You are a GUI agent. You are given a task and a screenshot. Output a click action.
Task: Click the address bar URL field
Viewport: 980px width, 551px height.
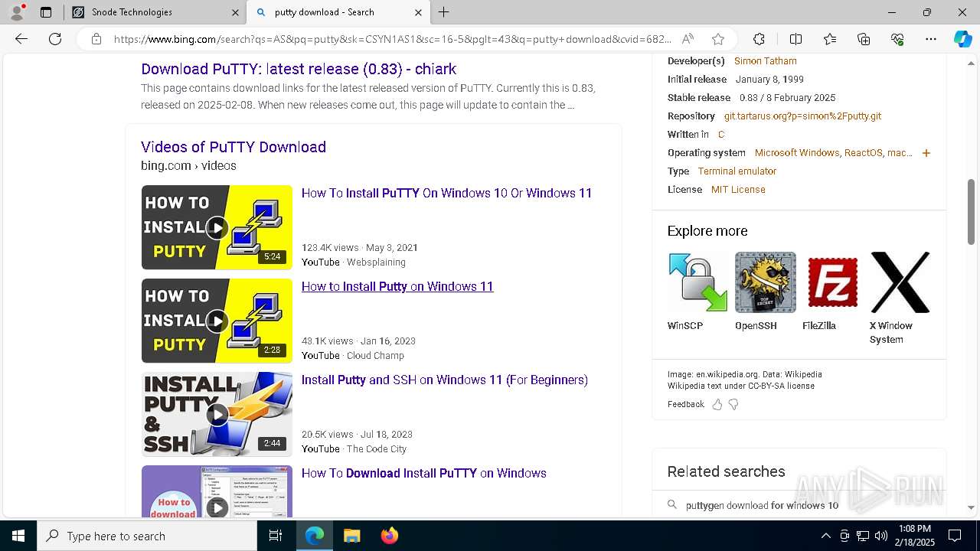(x=393, y=39)
